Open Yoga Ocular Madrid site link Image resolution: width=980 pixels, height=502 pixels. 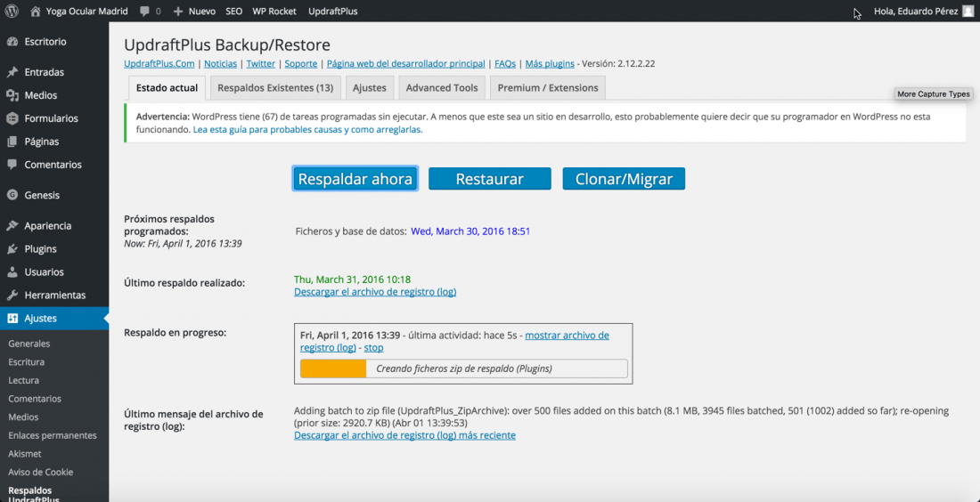click(x=87, y=12)
